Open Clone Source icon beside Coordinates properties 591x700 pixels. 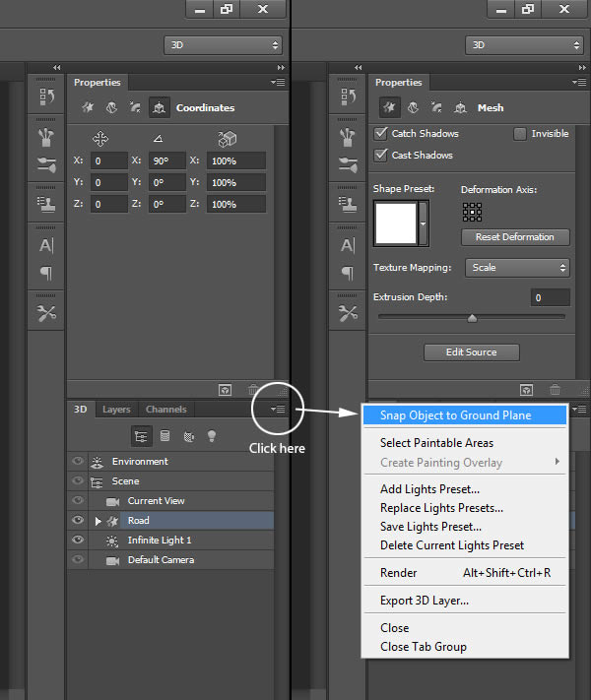[x=46, y=205]
